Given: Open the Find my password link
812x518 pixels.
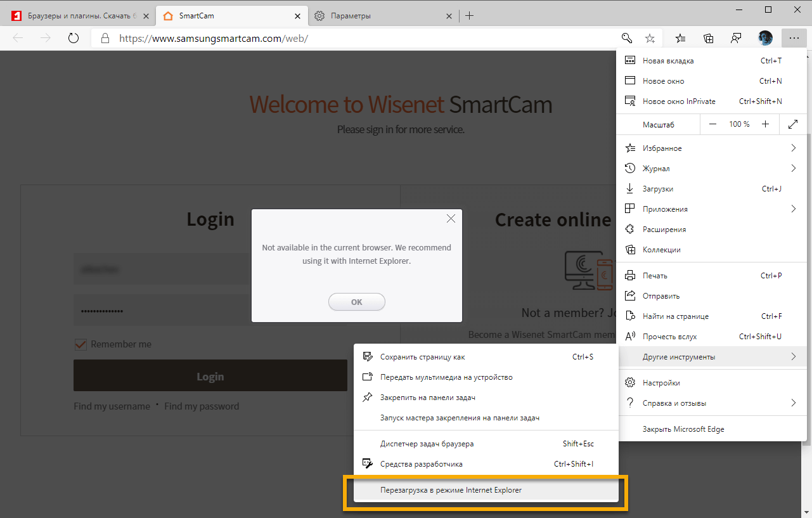Looking at the screenshot, I should pos(202,406).
